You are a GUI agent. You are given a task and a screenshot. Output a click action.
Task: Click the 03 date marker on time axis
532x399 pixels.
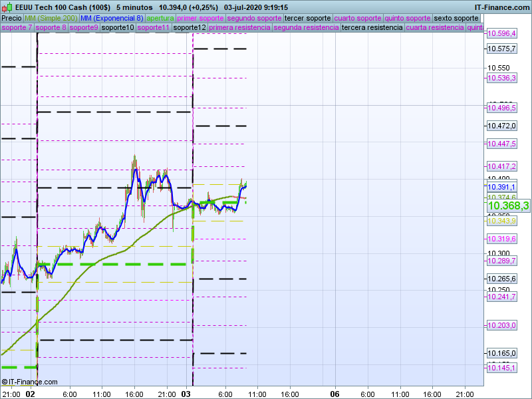(187, 394)
